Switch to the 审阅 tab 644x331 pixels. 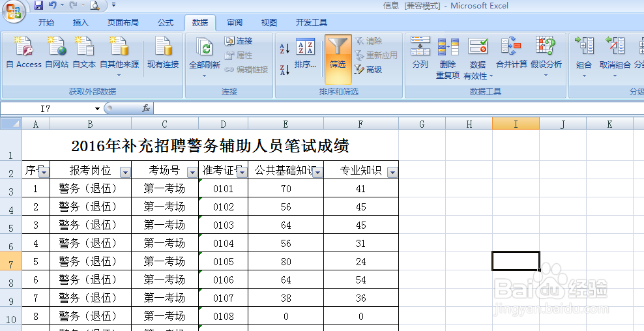click(x=235, y=23)
